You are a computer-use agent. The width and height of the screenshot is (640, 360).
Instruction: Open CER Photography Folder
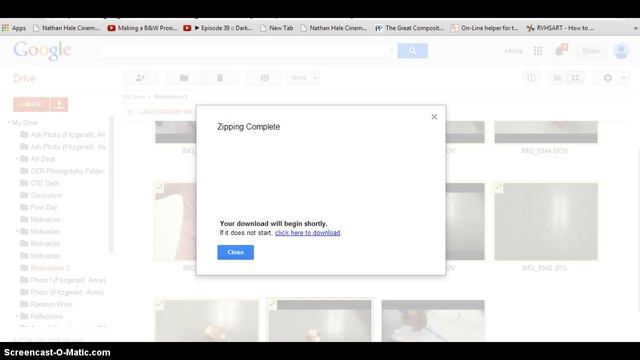[x=67, y=171]
